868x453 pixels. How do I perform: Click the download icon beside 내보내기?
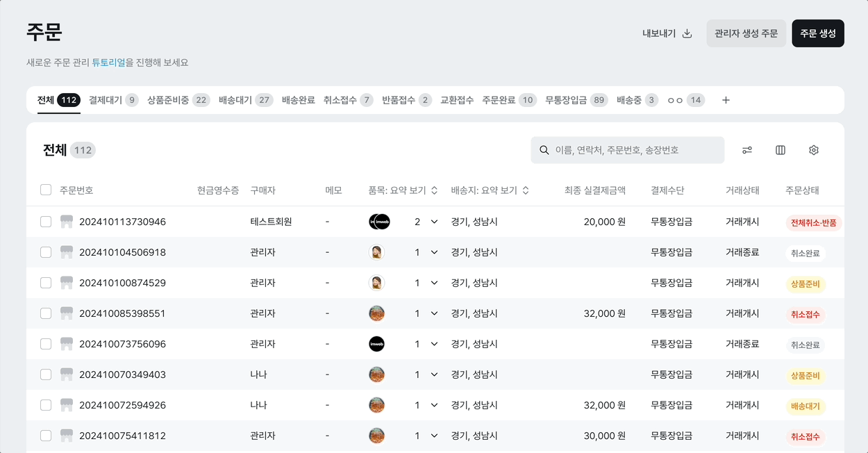687,33
